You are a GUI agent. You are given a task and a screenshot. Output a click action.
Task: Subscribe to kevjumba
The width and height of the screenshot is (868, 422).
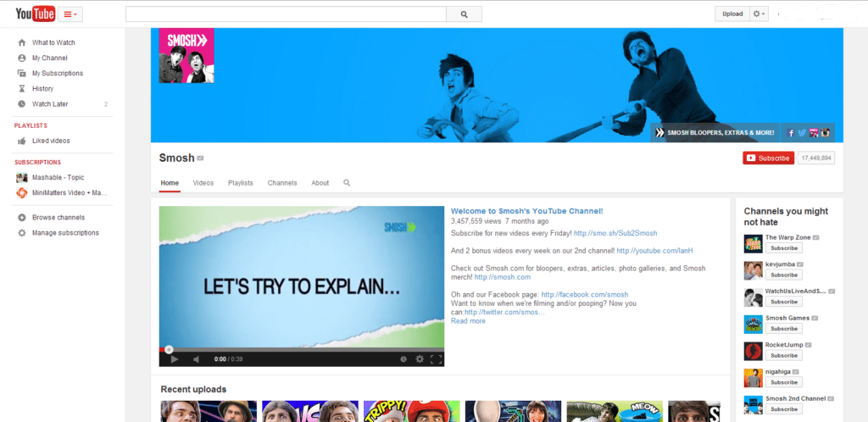click(784, 275)
